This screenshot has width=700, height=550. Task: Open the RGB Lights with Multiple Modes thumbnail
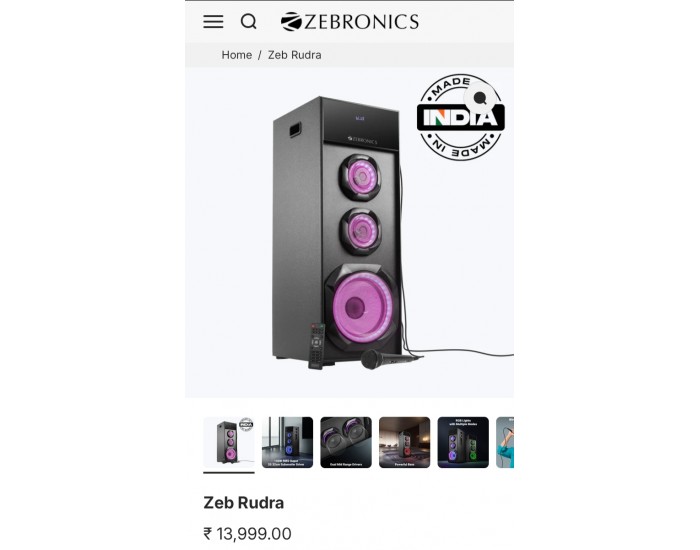click(x=463, y=442)
